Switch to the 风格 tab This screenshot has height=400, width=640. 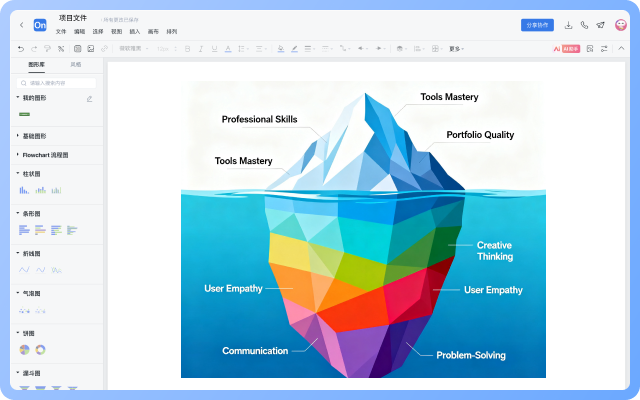coord(75,64)
